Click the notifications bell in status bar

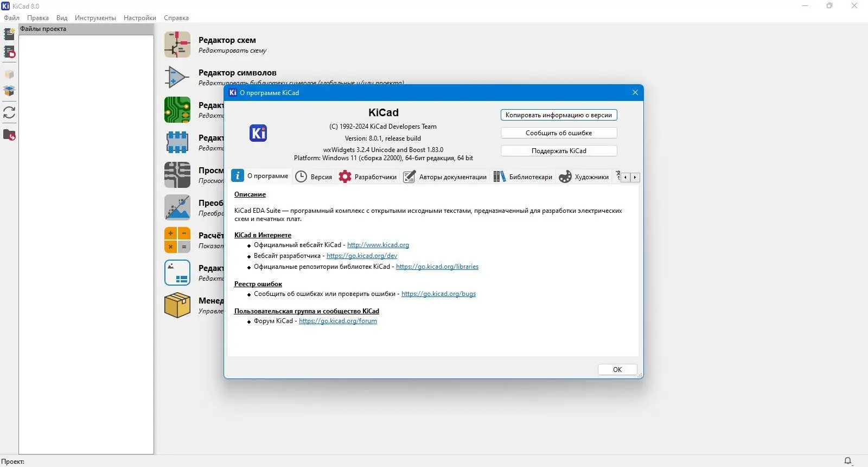[x=848, y=461]
